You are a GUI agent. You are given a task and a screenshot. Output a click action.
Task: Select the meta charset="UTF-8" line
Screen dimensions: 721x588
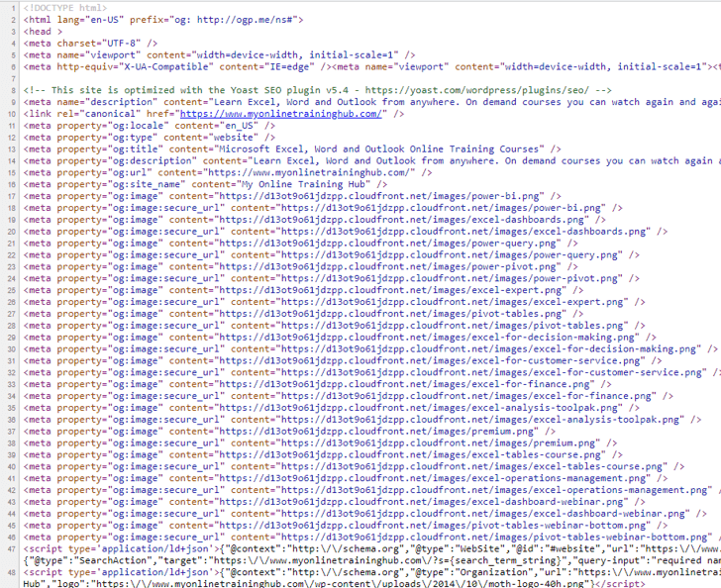pyautogui.click(x=90, y=44)
